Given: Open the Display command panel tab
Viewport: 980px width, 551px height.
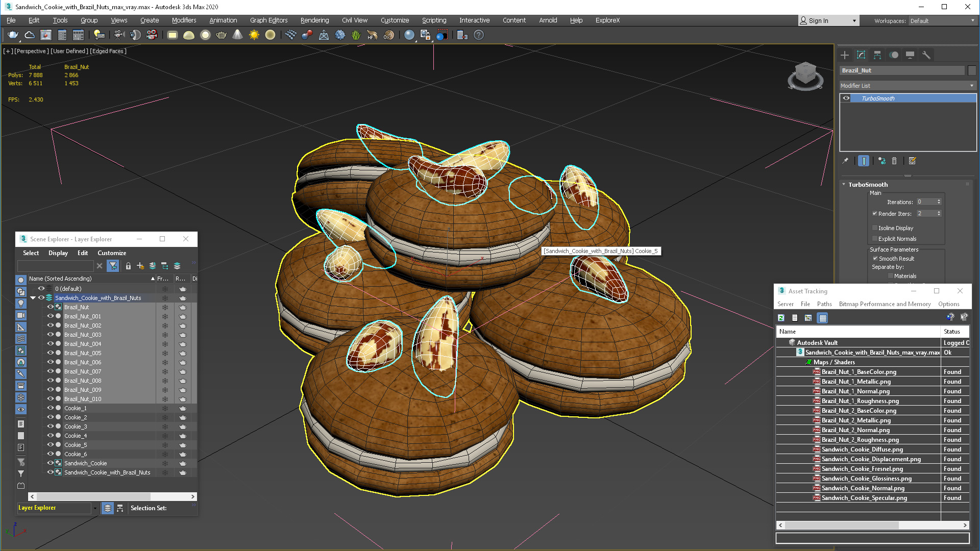Looking at the screenshot, I should (910, 55).
